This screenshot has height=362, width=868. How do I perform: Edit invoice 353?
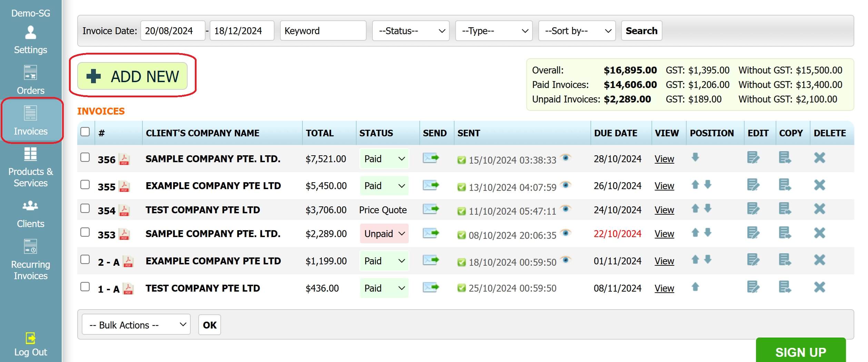(x=753, y=233)
